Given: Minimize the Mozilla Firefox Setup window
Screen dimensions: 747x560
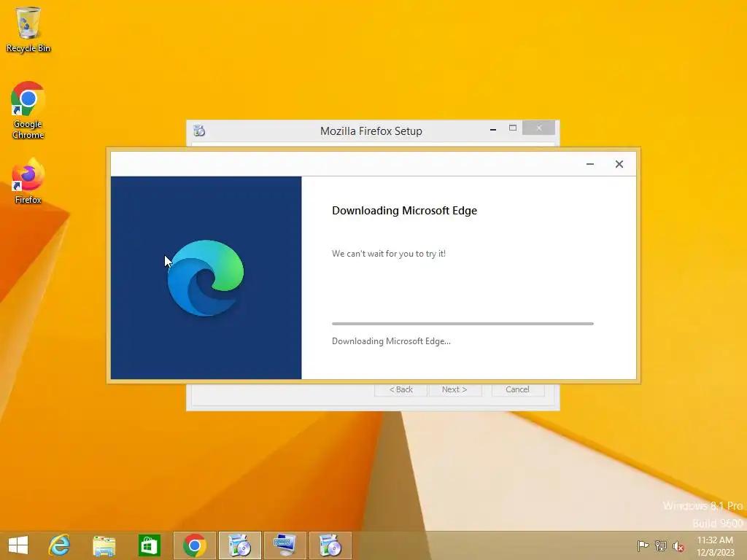Looking at the screenshot, I should pyautogui.click(x=493, y=128).
